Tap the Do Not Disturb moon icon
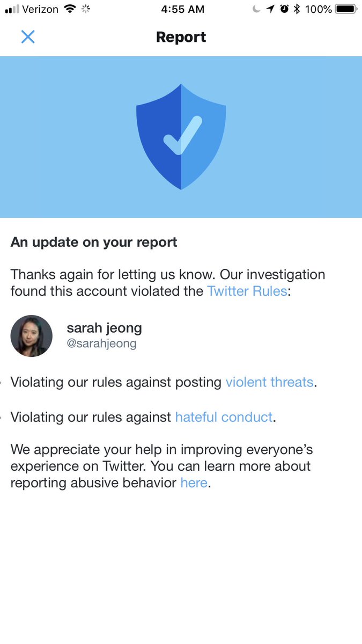This screenshot has width=362, height=644. pyautogui.click(x=256, y=9)
